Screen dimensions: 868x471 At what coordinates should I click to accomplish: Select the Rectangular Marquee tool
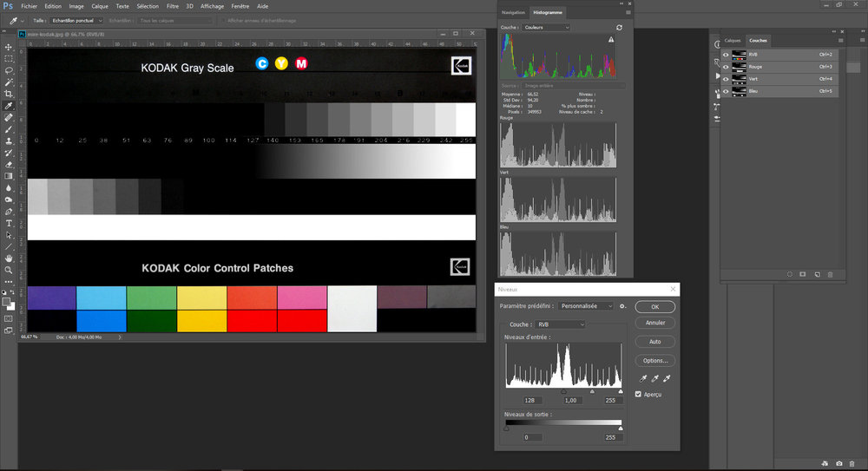pyautogui.click(x=9, y=59)
